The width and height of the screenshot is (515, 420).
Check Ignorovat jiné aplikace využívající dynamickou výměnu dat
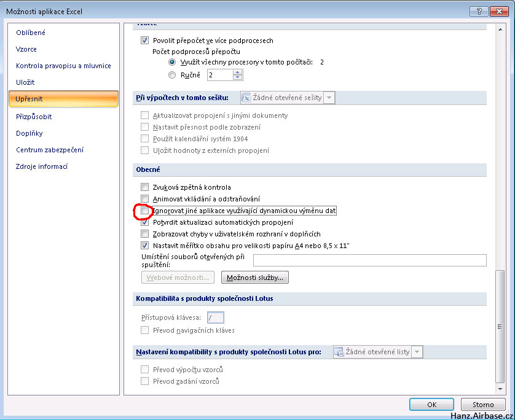coord(144,211)
